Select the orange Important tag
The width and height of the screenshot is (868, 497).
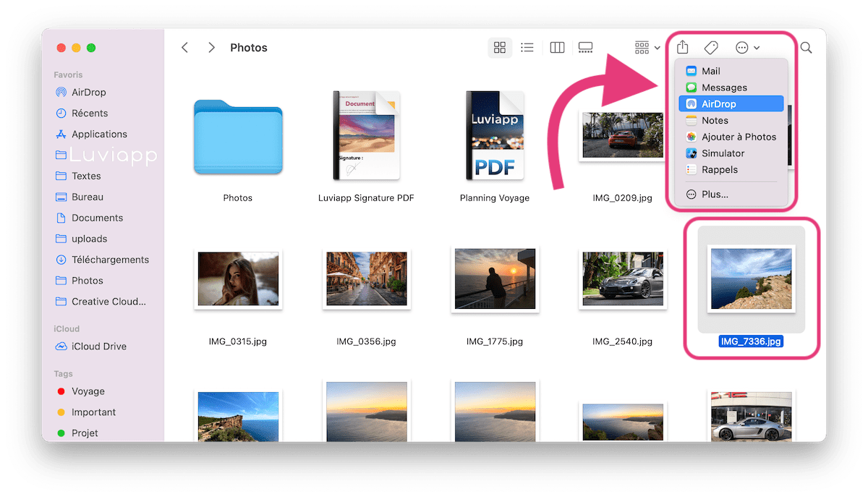[x=103, y=412]
